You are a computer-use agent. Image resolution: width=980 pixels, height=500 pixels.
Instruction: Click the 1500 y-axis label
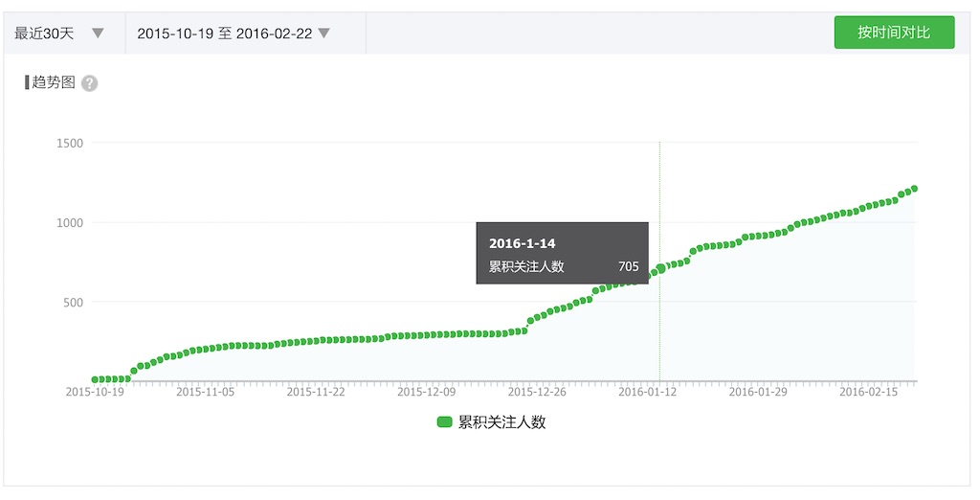point(70,144)
